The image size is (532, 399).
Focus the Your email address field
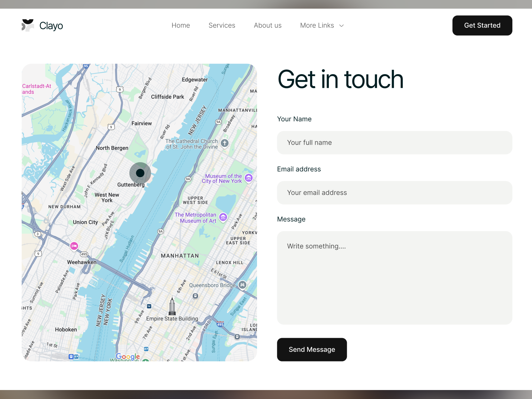(x=394, y=193)
